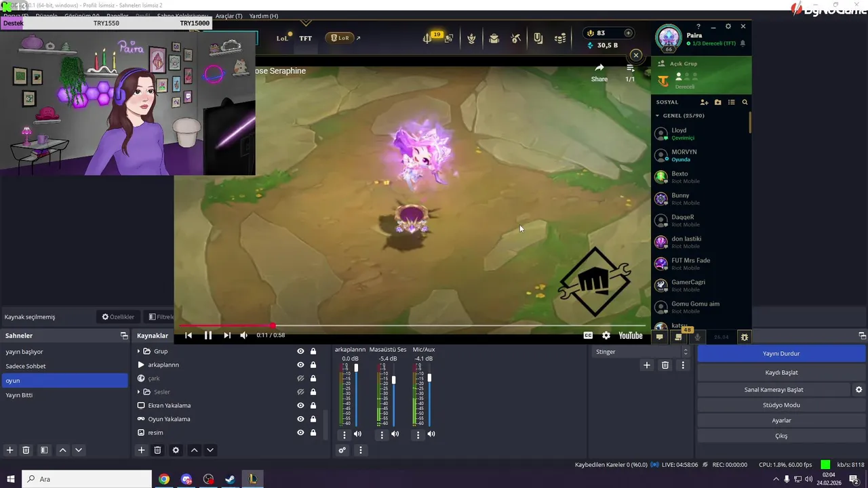Image resolution: width=868 pixels, height=488 pixels.
Task: Unlock the resim source lock
Action: point(313,432)
